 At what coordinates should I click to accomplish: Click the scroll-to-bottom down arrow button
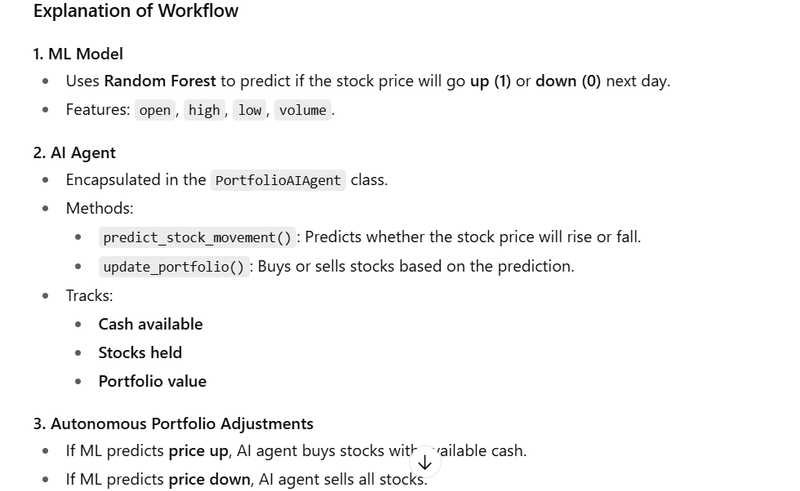coord(425,462)
